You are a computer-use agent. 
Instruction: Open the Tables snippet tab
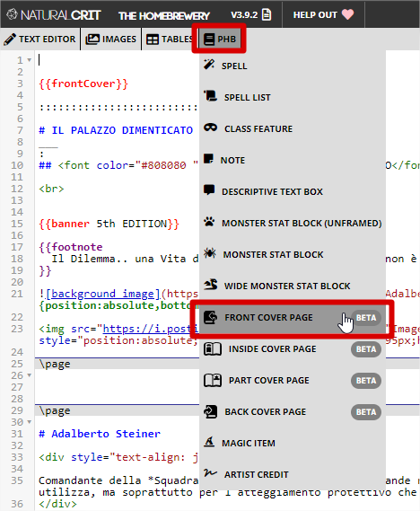click(170, 40)
